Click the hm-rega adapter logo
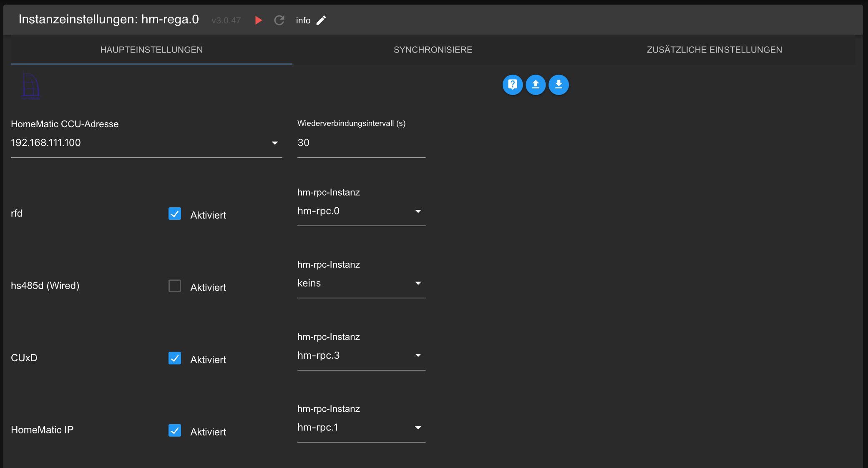The height and width of the screenshot is (468, 868). 30,86
